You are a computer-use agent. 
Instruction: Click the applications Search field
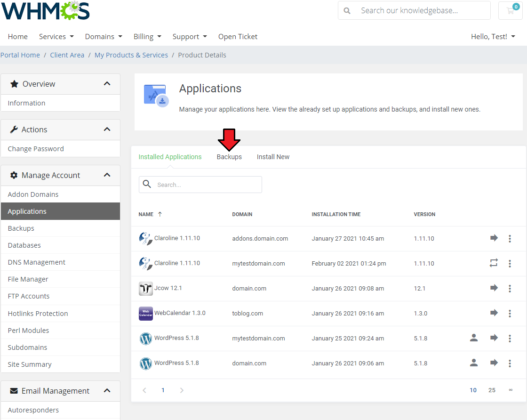(x=200, y=185)
